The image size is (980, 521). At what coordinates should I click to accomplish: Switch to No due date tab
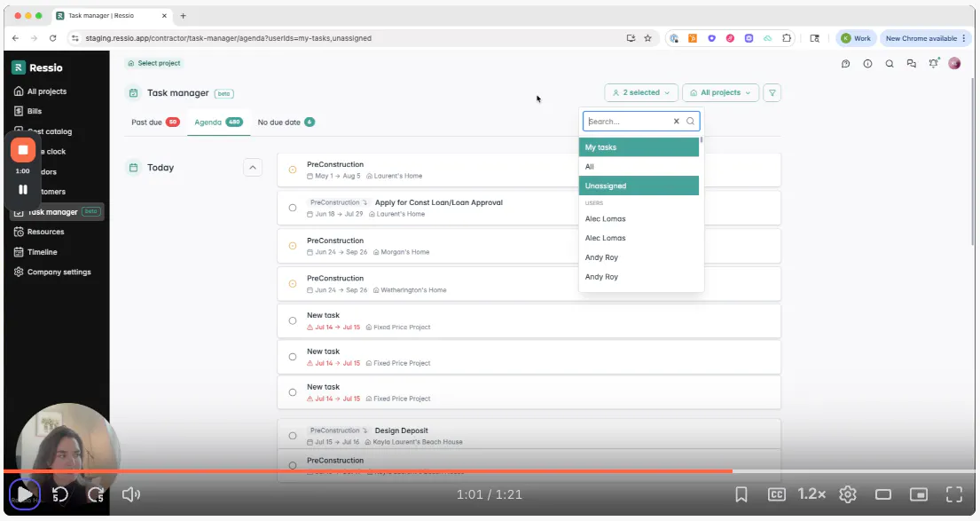point(286,122)
